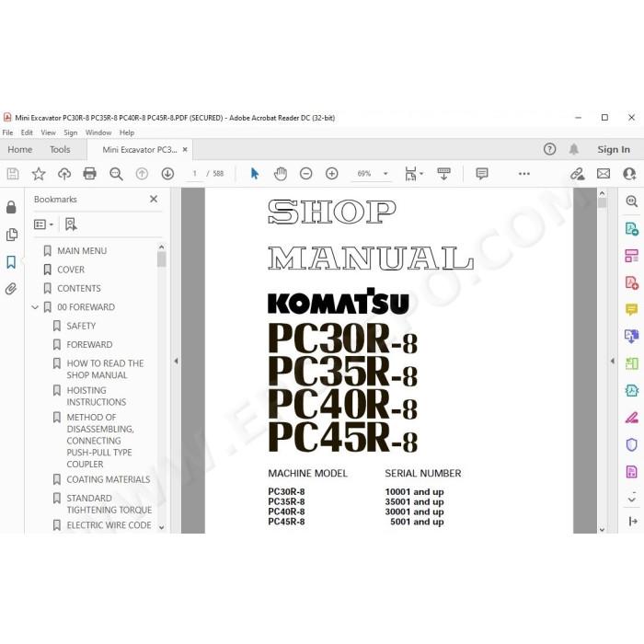Screen dimensions: 644x644
Task: Click the security lock icon in left pane
Action: point(11,207)
